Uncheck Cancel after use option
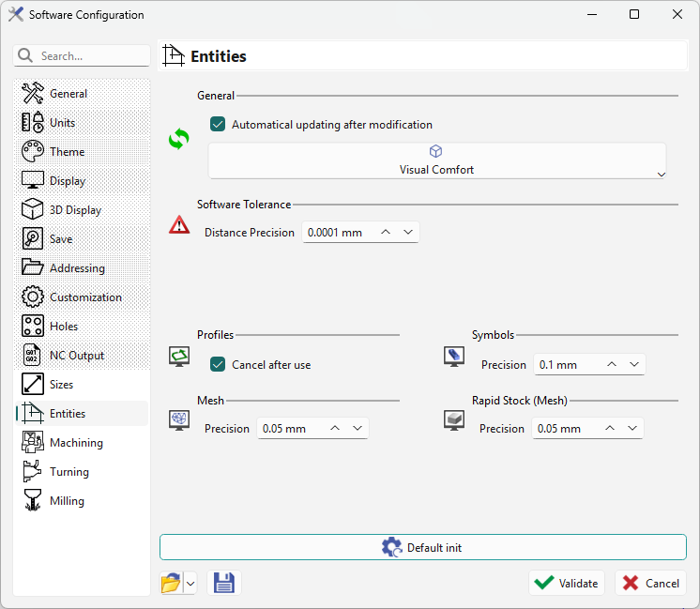 (218, 365)
